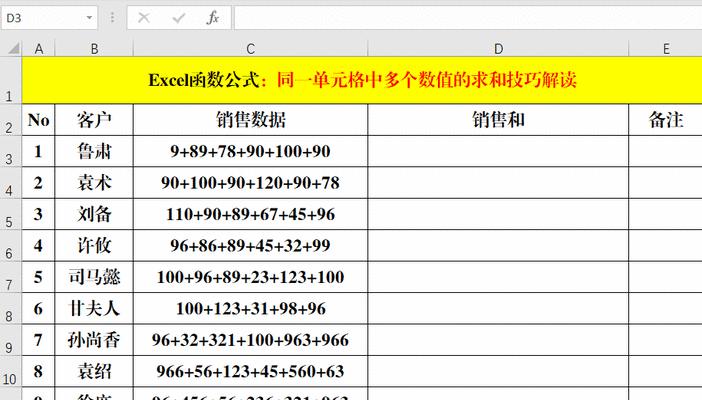Select customer cell '司马懿'
This screenshot has height=400, width=702.
[94, 277]
